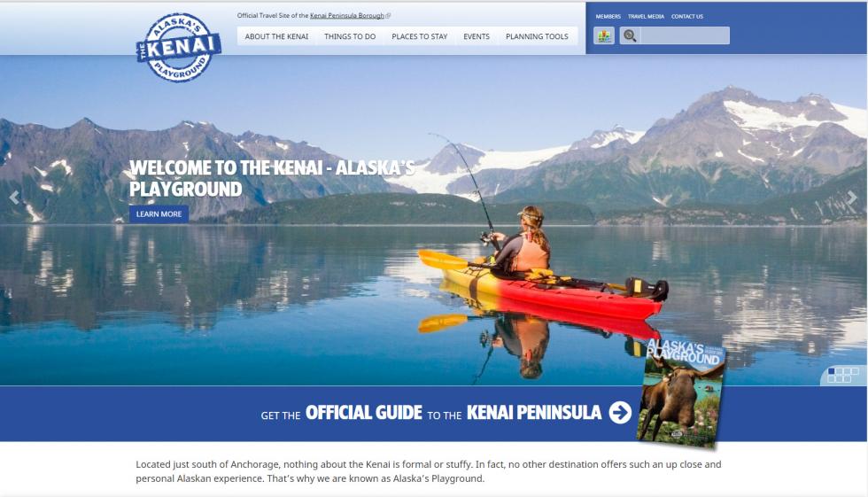Click external link icon beside Kenai Peninsula Borough

[388, 16]
